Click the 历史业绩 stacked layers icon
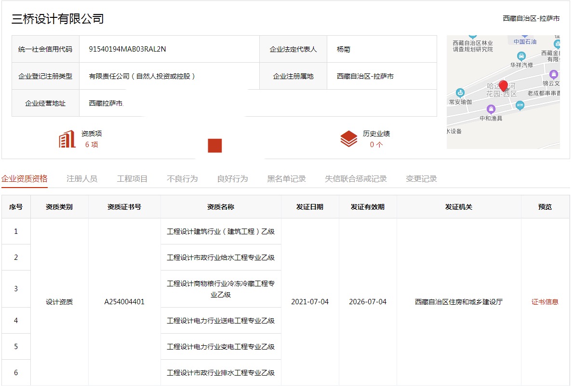The width and height of the screenshot is (574, 392). click(348, 139)
